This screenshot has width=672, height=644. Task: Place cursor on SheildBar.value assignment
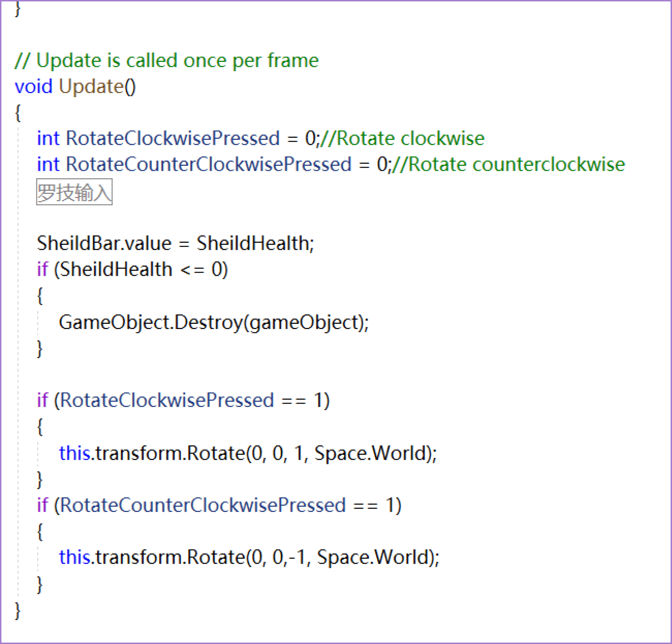tap(175, 243)
